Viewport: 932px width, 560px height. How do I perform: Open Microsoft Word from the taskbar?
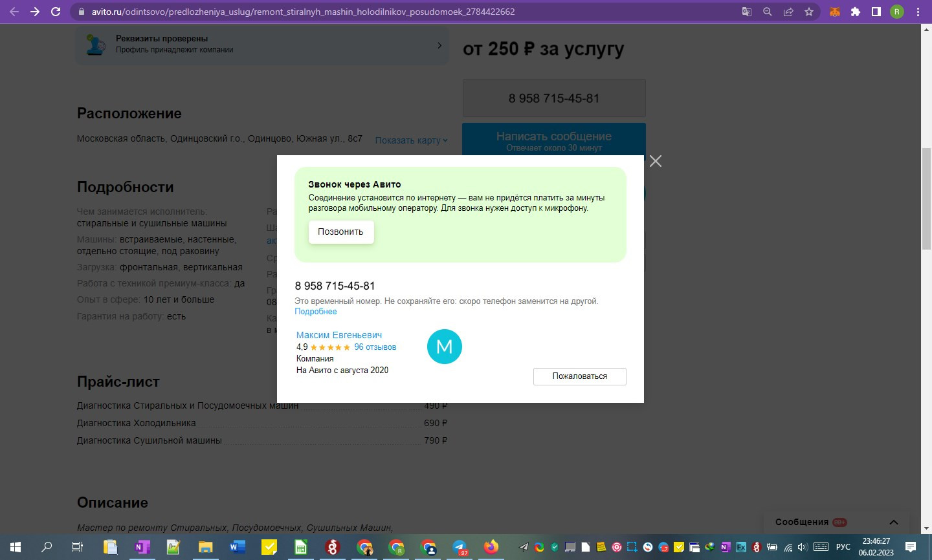[237, 547]
